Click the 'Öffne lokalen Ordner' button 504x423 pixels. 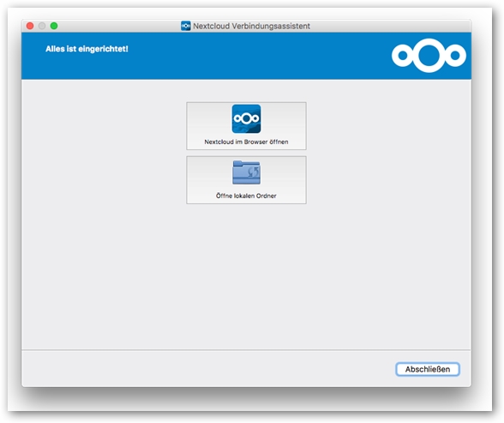[x=246, y=180]
